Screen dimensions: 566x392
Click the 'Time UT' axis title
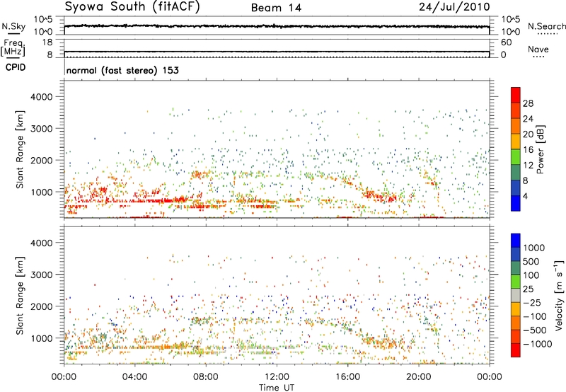[277, 388]
